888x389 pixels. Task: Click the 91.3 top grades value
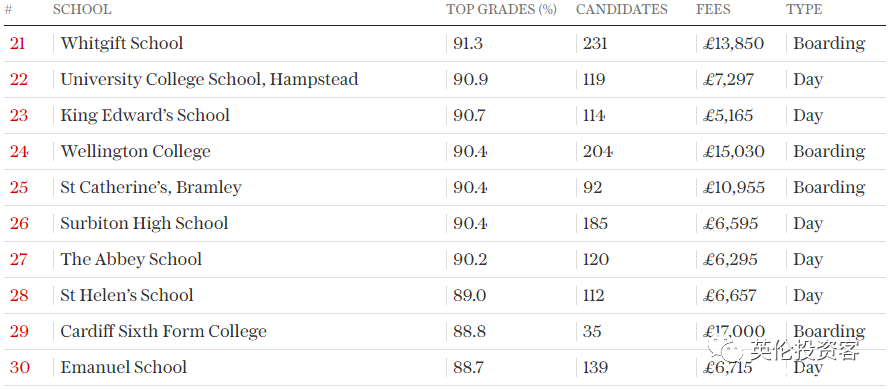pyautogui.click(x=468, y=43)
